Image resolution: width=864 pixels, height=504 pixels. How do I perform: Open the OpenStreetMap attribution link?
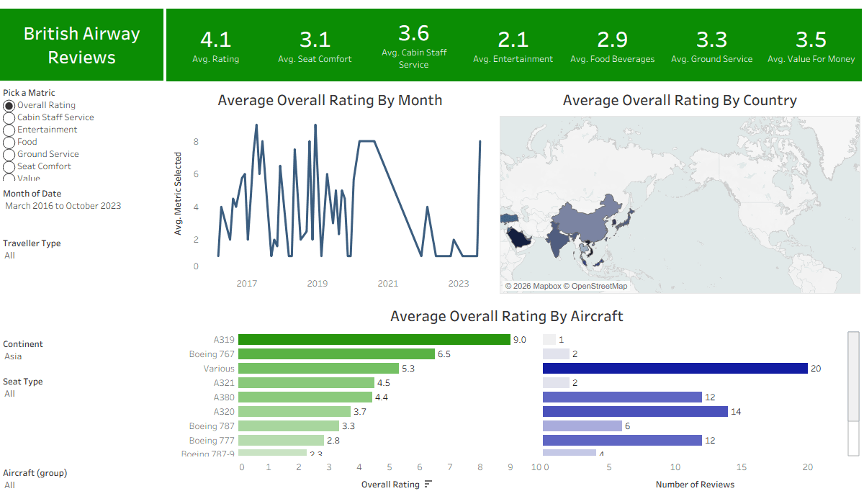click(x=595, y=287)
